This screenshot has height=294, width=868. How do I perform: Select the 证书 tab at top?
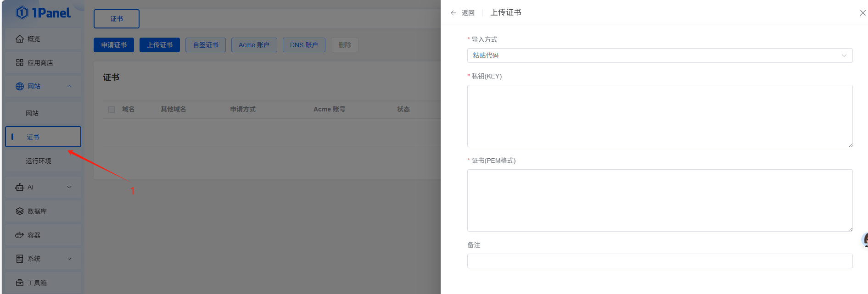[x=117, y=19]
